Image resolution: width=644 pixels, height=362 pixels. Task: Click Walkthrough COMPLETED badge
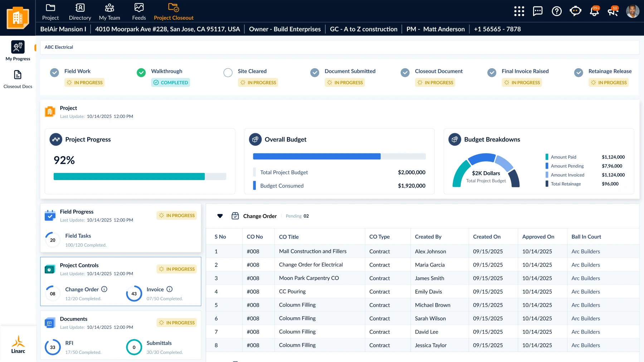coord(171,83)
